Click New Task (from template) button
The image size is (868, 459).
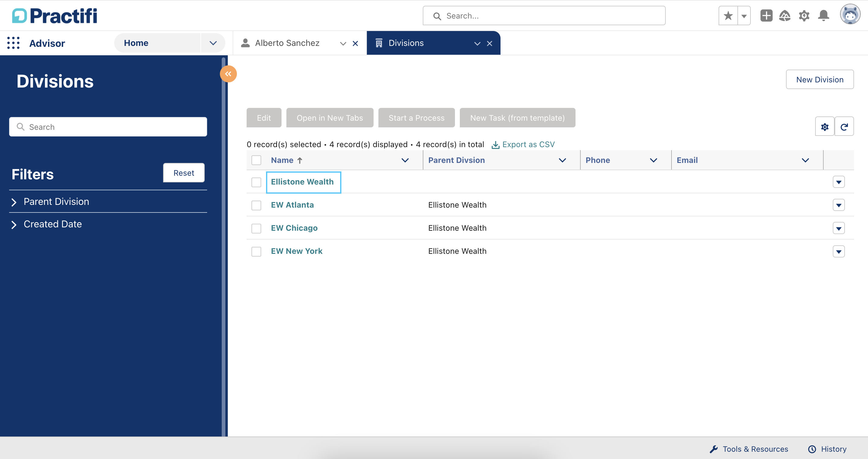517,118
